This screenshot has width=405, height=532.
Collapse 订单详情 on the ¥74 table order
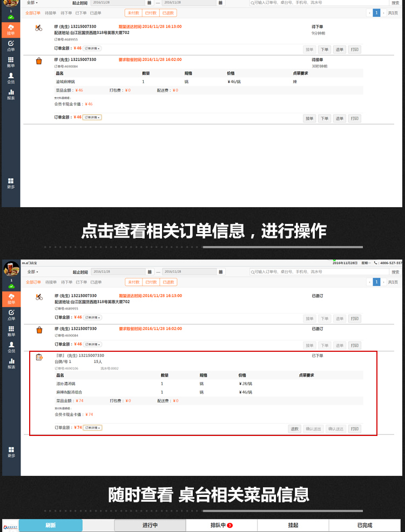[x=92, y=427]
